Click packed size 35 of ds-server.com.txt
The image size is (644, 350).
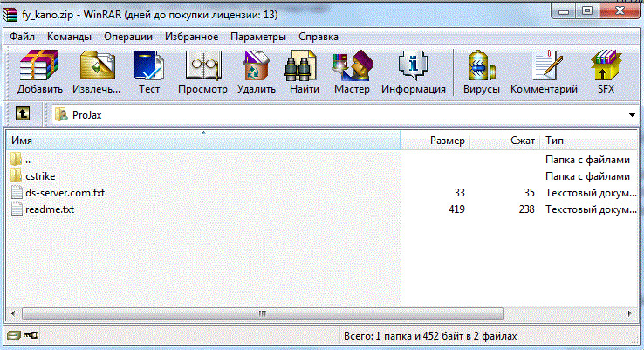tap(530, 193)
